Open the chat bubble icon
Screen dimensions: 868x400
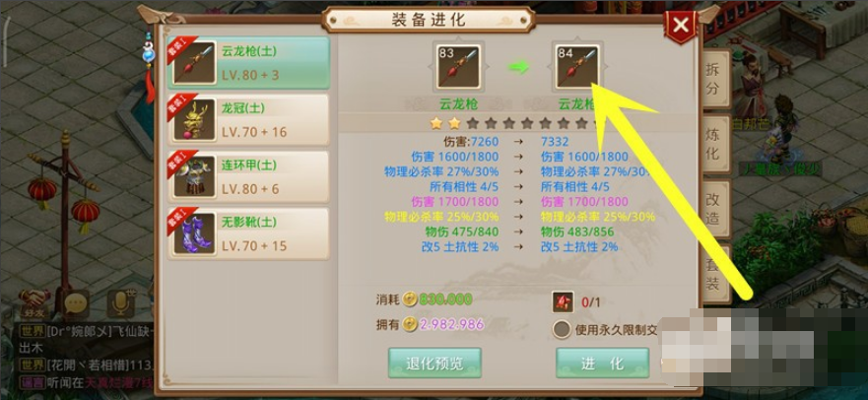click(76, 303)
